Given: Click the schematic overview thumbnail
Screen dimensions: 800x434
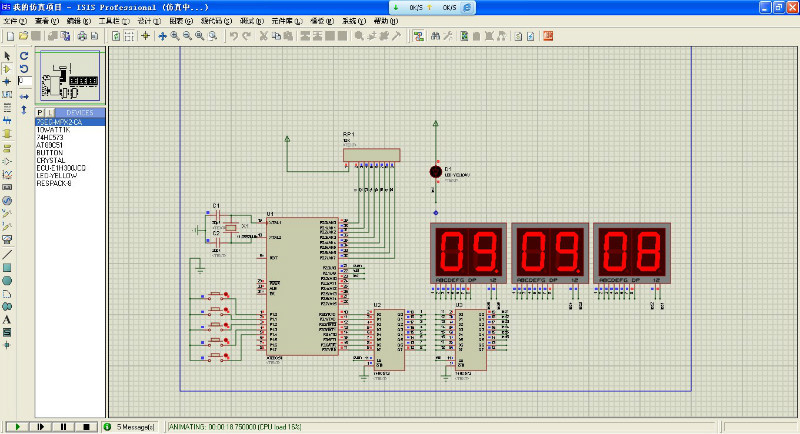Looking at the screenshot, I should (71, 75).
